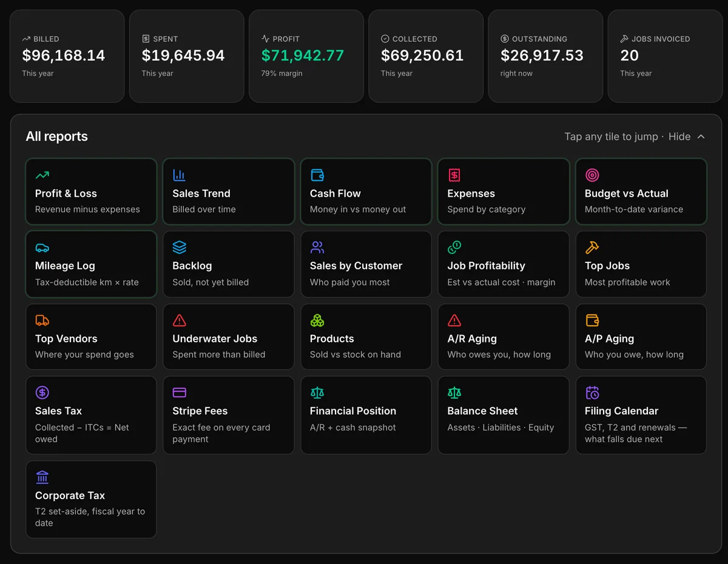Click the Profit stat pulse icon
Viewport: 728px width, 564px height.
point(265,39)
